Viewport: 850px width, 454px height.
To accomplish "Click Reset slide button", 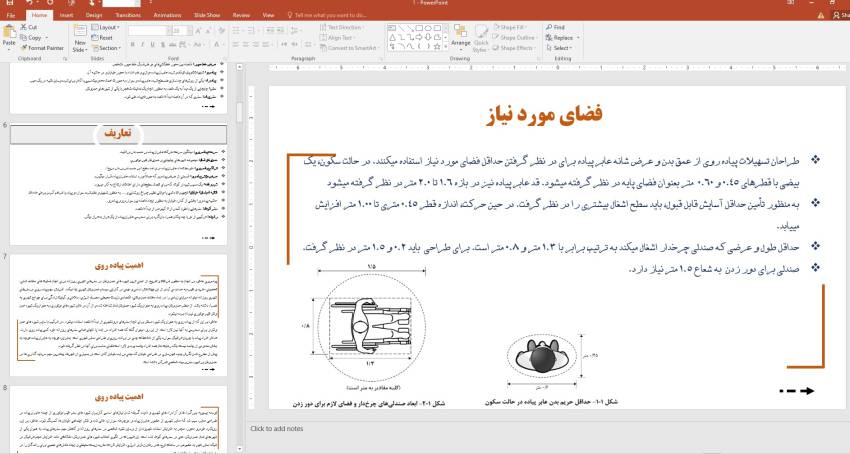I will (102, 37).
